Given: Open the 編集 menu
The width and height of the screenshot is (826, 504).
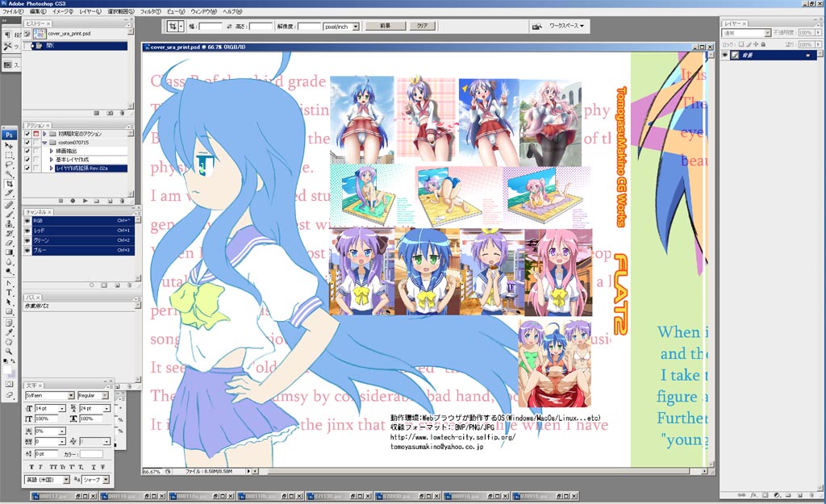Looking at the screenshot, I should pyautogui.click(x=37, y=11).
